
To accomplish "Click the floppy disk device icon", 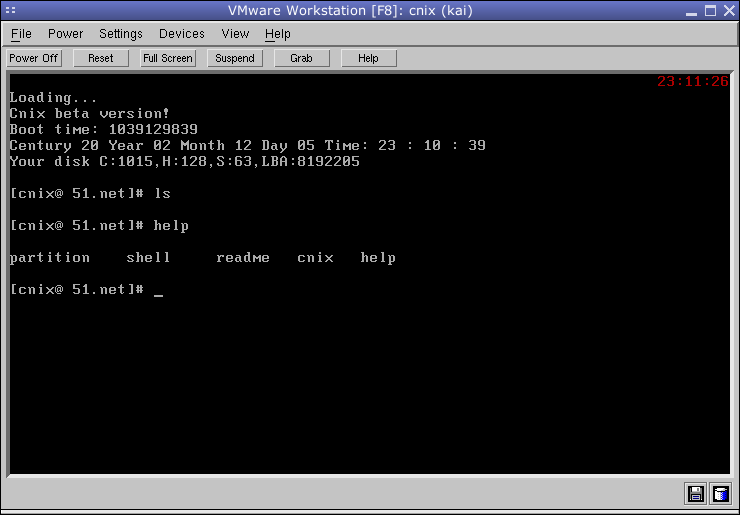I will [696, 494].
